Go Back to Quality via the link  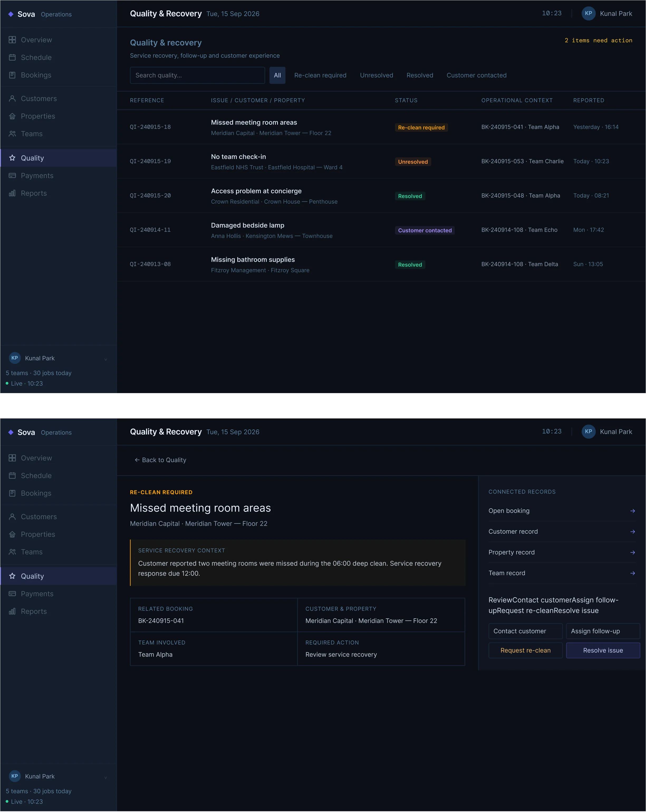[160, 460]
